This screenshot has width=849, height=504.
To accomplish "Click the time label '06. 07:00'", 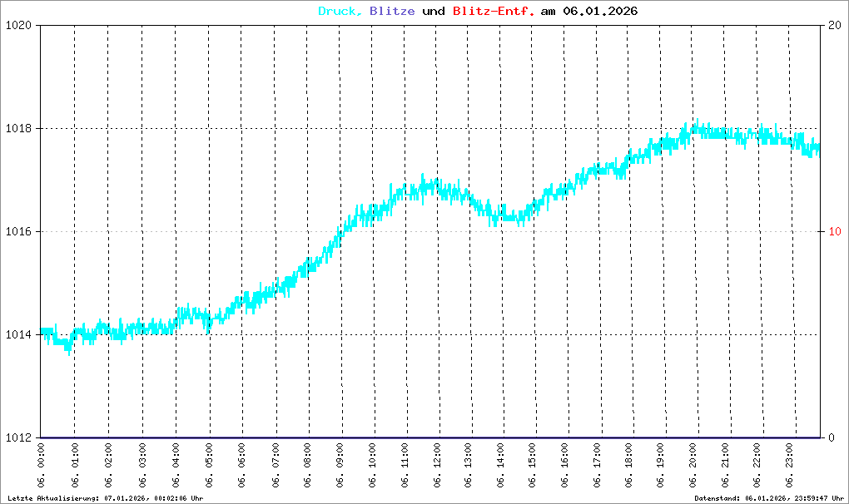I will pyautogui.click(x=276, y=466).
